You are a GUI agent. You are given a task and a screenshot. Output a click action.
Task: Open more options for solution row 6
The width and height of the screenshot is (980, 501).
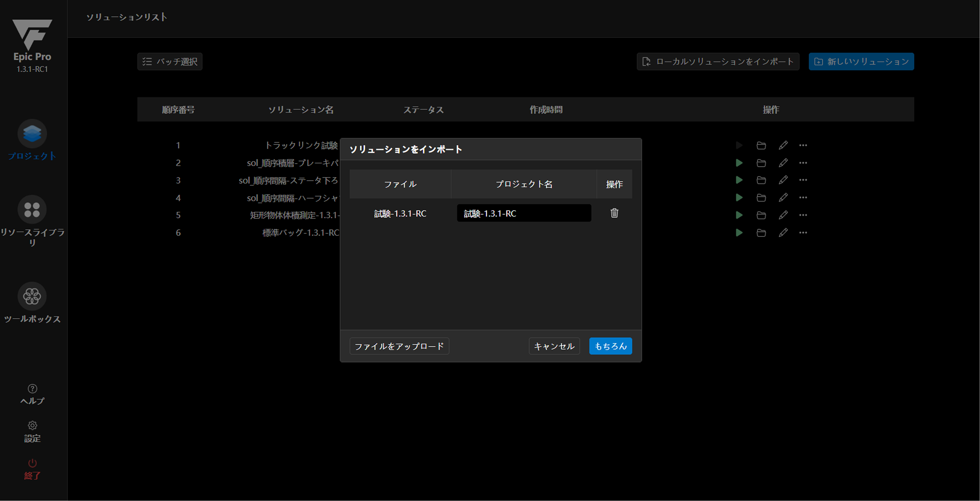tap(803, 233)
